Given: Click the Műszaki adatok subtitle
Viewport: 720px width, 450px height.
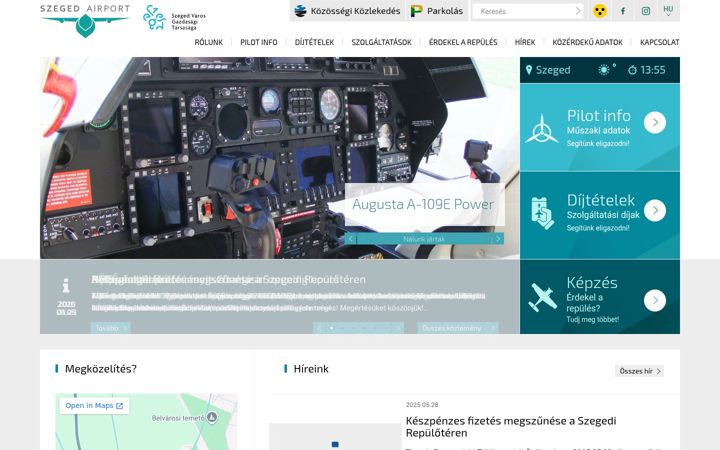Looking at the screenshot, I should [x=598, y=130].
